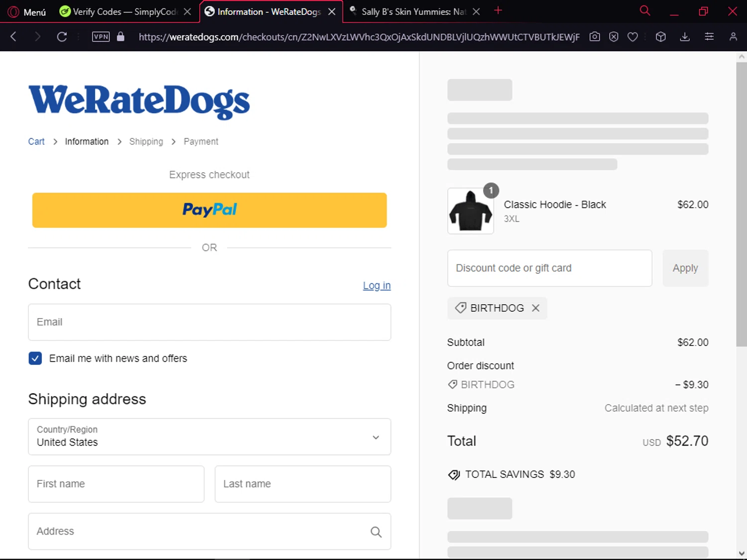Click the Apply discount button
Screen dimensions: 747x560
point(685,268)
